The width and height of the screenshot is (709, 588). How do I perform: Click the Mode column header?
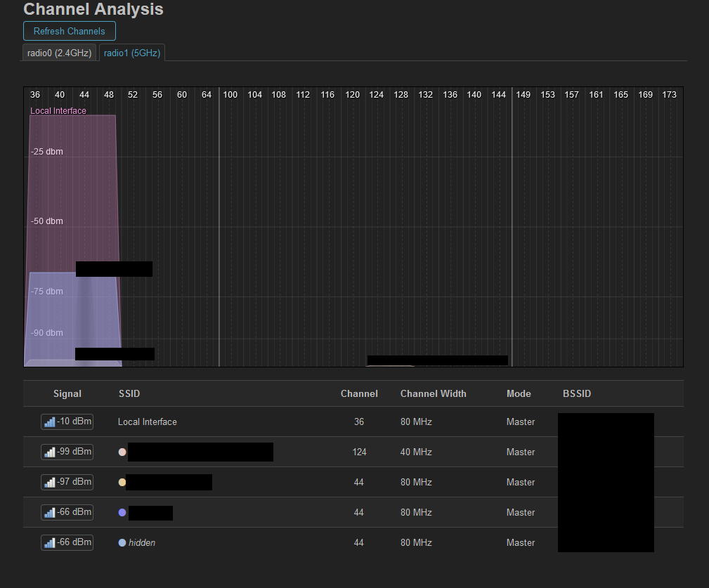click(519, 394)
